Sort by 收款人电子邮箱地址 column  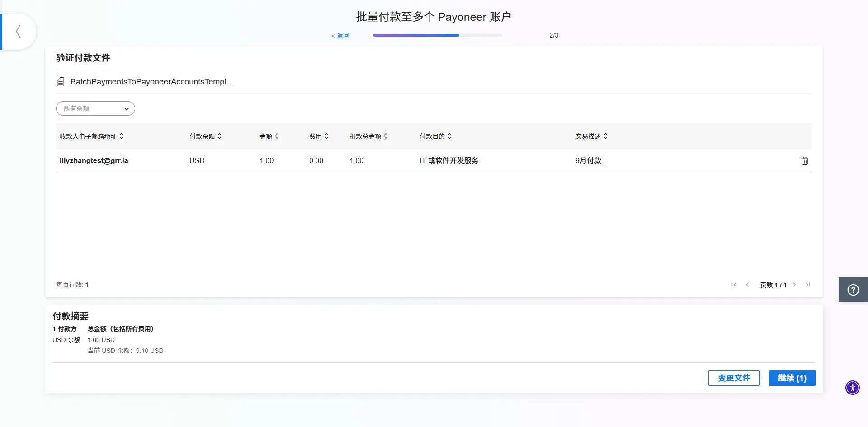tap(92, 136)
